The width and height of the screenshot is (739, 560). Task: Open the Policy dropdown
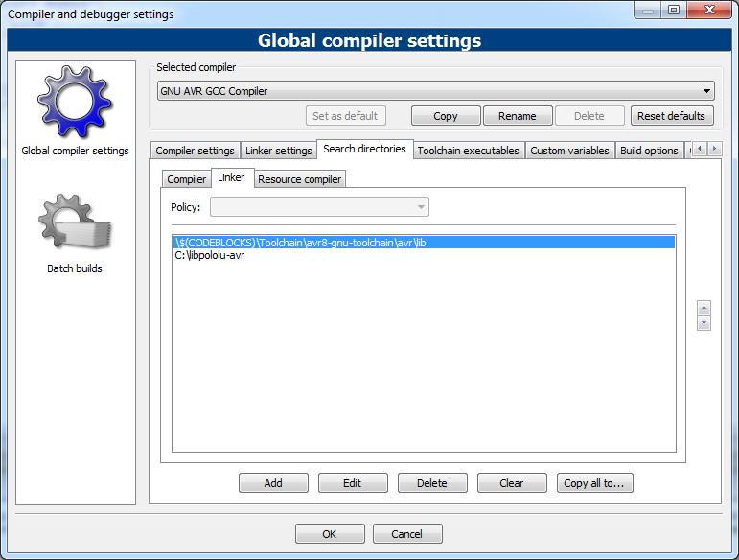(319, 207)
